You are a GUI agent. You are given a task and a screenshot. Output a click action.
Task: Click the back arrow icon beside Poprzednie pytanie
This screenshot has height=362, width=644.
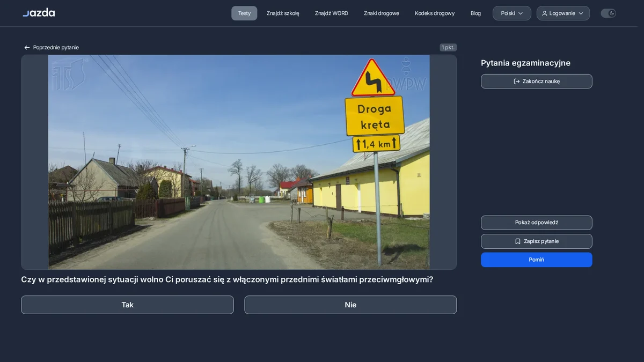[27, 48]
